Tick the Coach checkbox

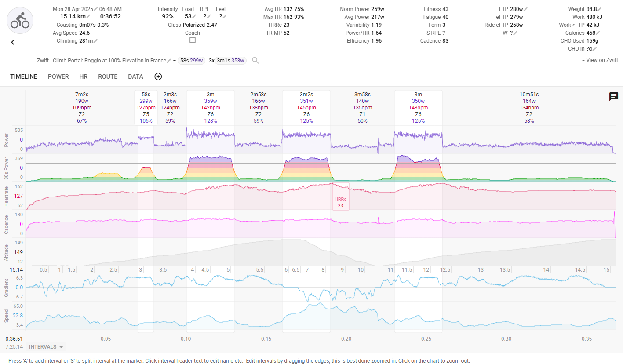click(x=193, y=40)
